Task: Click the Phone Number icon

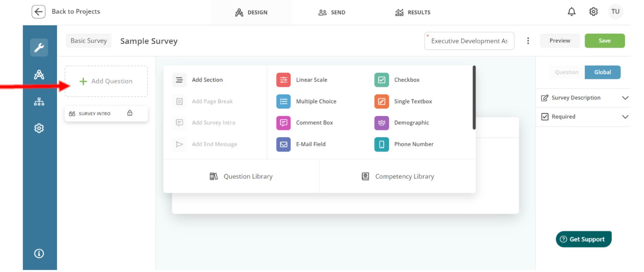Action: pyautogui.click(x=381, y=144)
